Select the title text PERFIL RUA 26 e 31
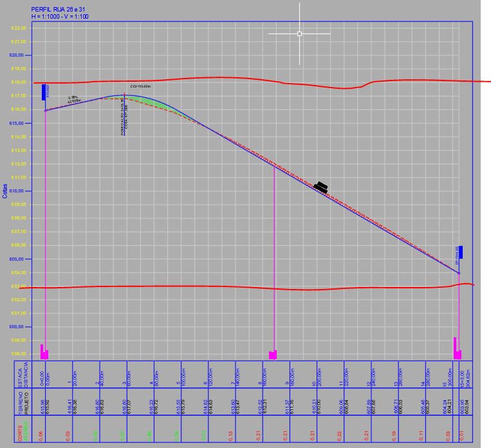 click(x=58, y=10)
